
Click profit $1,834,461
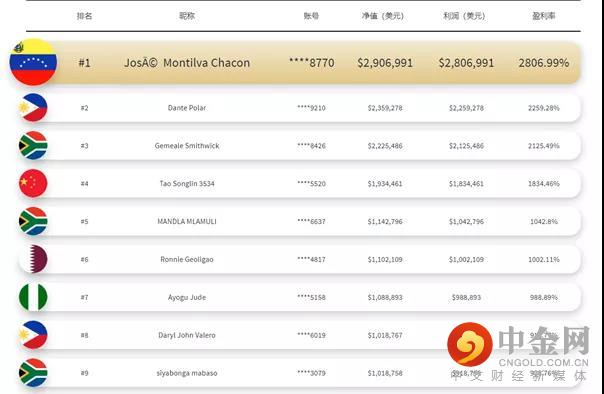(x=466, y=184)
